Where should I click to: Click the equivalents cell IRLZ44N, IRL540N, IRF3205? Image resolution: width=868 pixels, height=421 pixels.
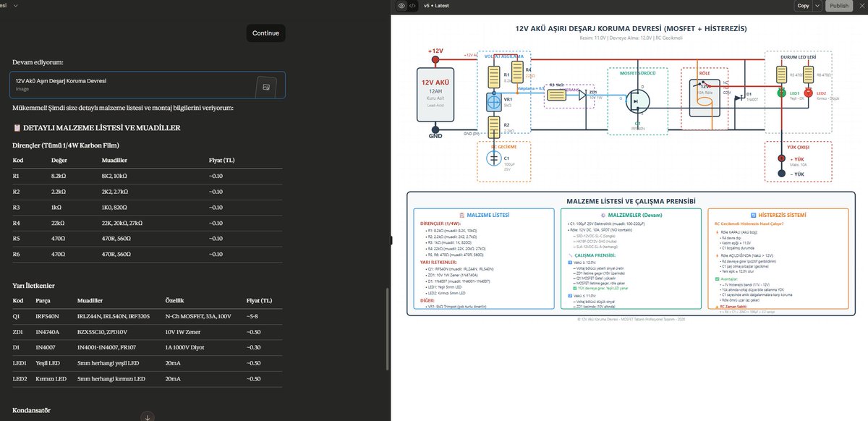[x=114, y=316]
